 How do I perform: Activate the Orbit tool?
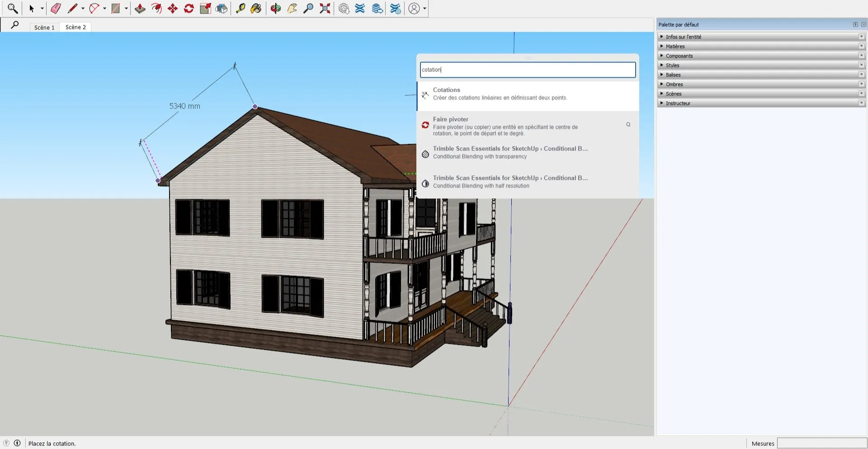click(276, 8)
